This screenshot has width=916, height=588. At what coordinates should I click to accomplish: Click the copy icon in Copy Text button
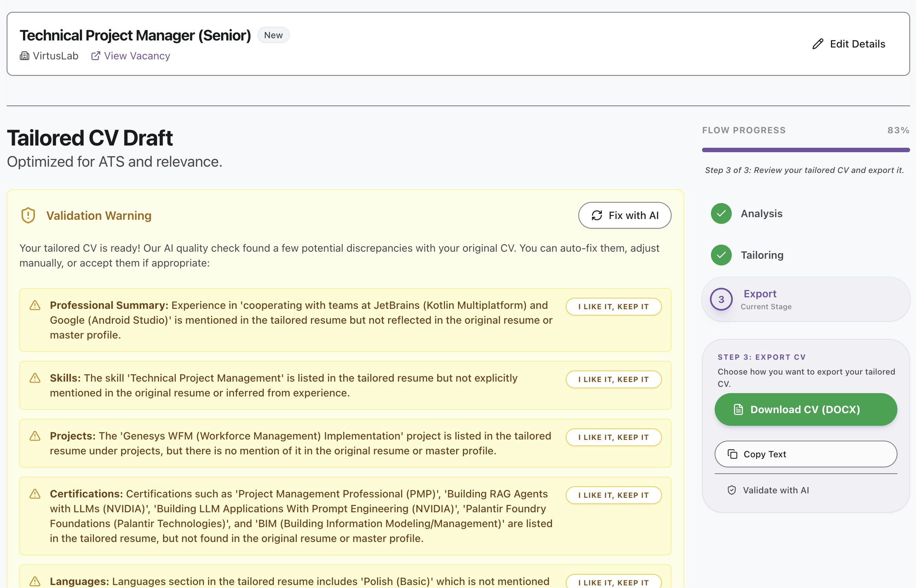click(x=732, y=454)
